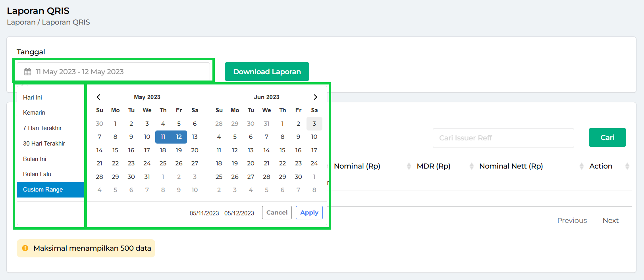Pick May 13 in the calendar
This screenshot has height=280, width=644.
pyautogui.click(x=195, y=137)
